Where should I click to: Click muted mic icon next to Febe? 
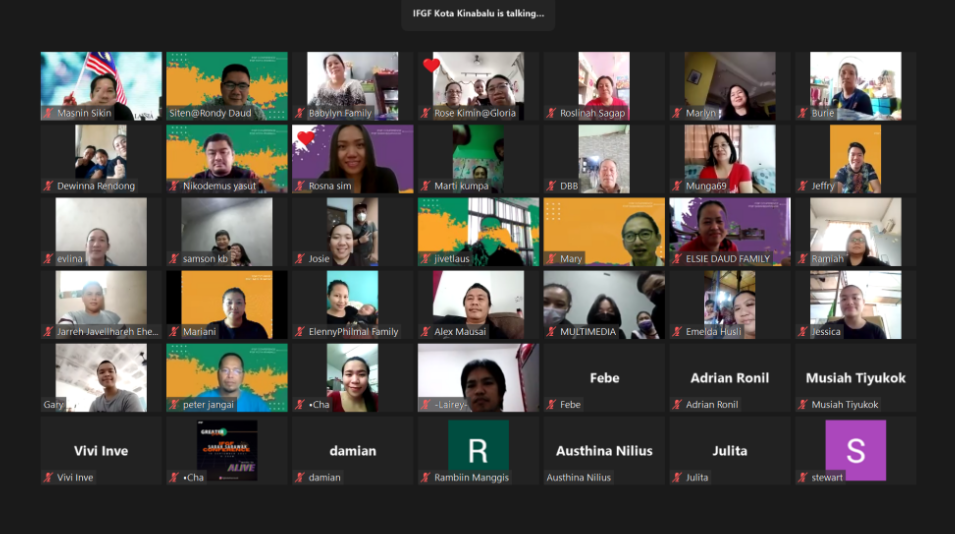[x=551, y=405]
